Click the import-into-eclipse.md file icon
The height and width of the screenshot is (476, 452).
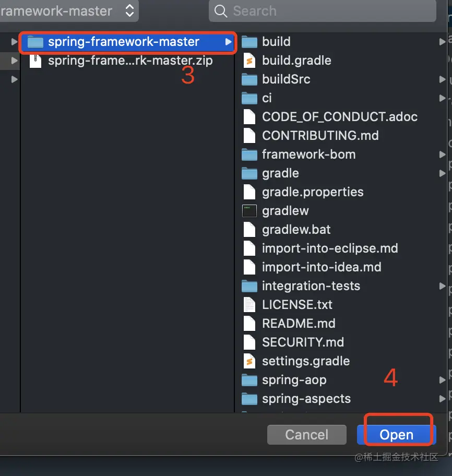tap(249, 248)
